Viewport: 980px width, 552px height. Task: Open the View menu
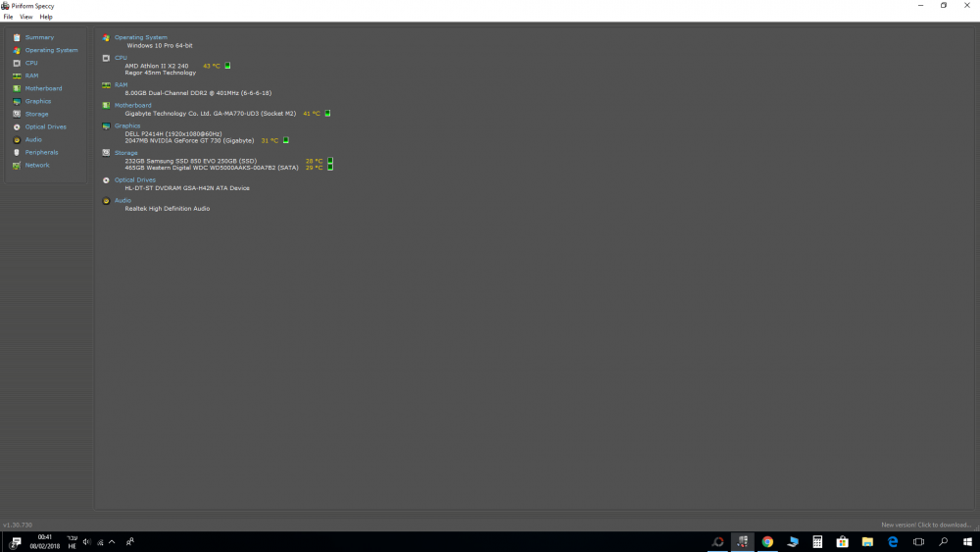(25, 17)
